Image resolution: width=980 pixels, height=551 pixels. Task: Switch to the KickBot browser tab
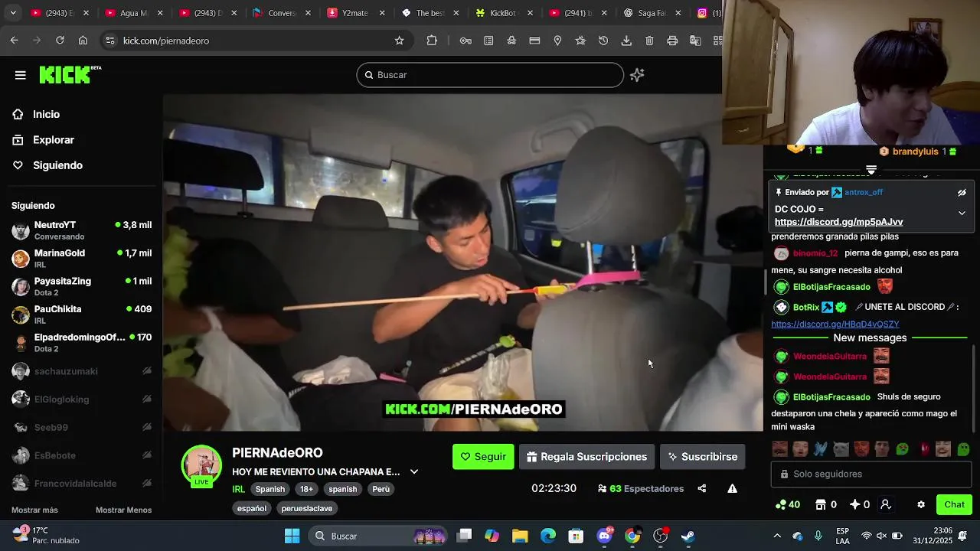tap(503, 13)
